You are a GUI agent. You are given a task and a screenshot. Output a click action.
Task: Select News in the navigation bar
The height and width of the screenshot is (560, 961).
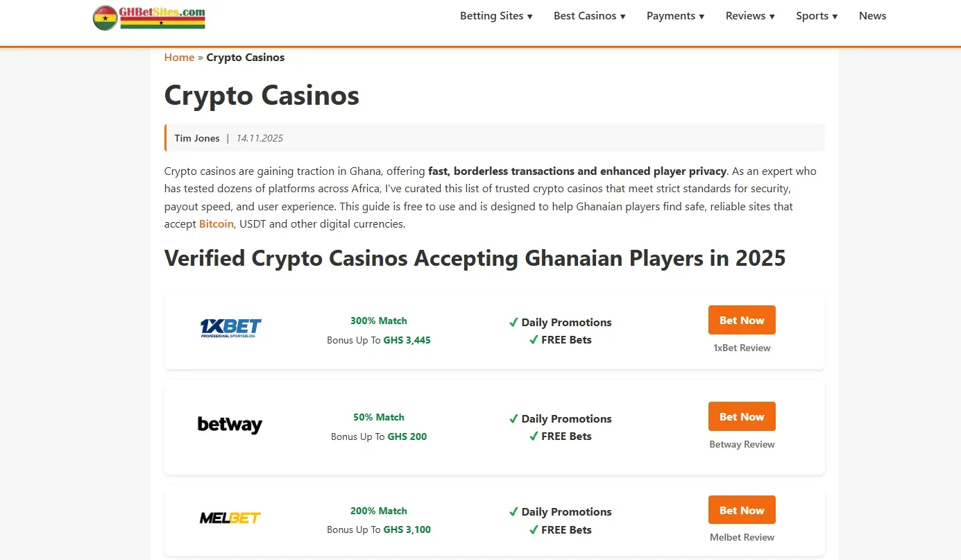pos(872,15)
